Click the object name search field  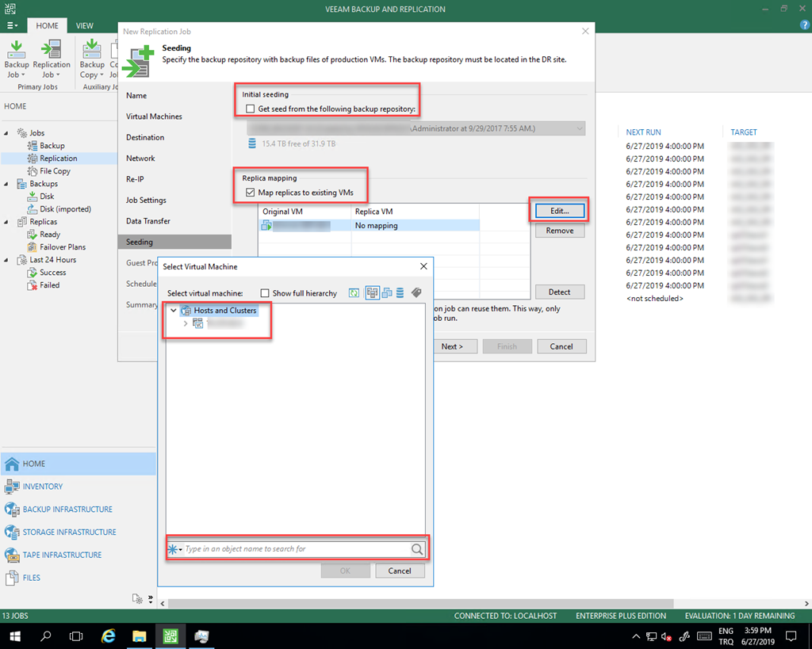point(295,549)
